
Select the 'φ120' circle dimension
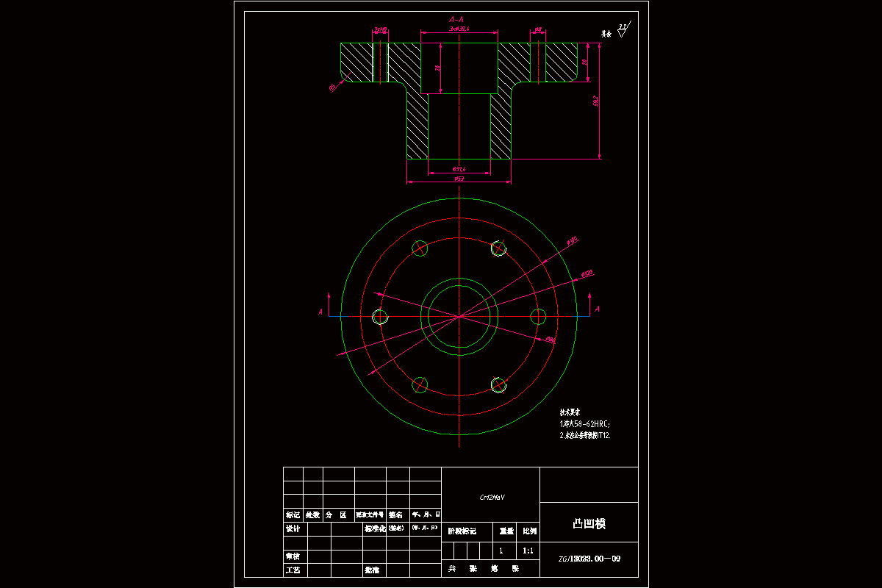[587, 273]
